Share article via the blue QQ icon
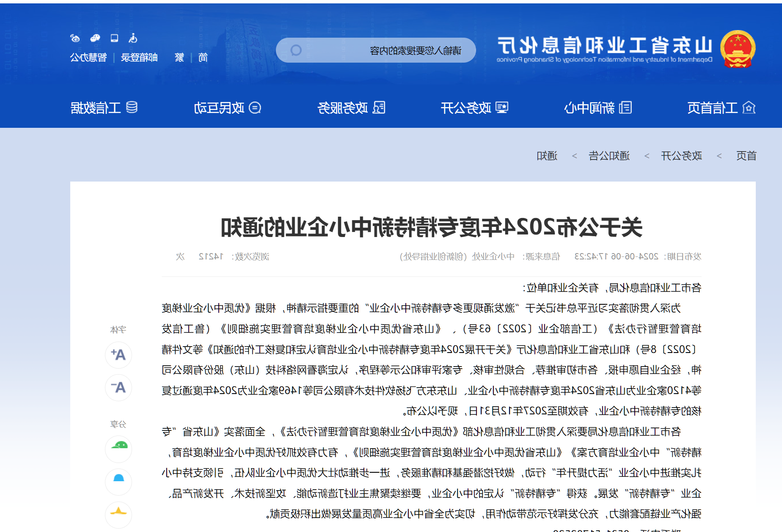Screen dimensions: 782x532 click(x=118, y=482)
